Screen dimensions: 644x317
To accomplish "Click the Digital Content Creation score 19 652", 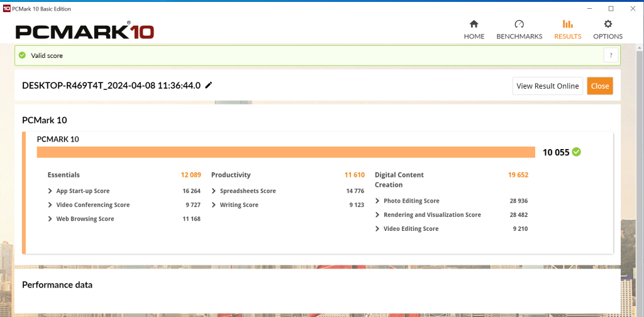I will click(x=518, y=175).
